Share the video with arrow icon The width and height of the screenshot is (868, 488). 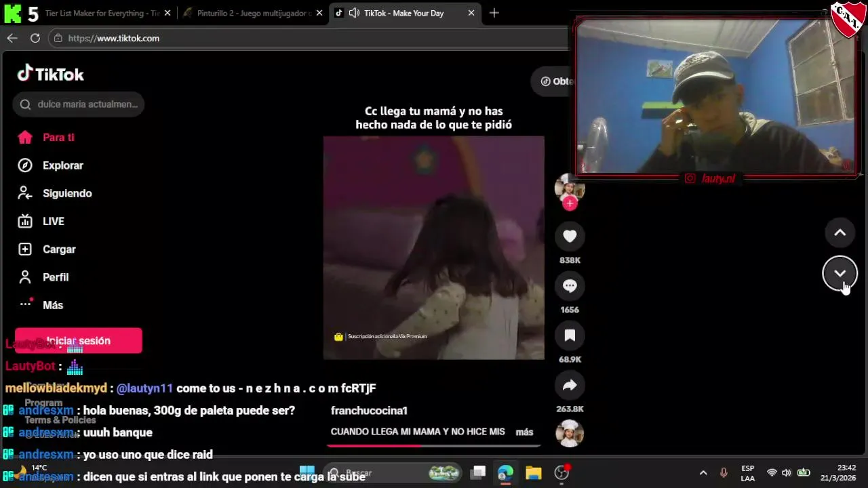570,385
